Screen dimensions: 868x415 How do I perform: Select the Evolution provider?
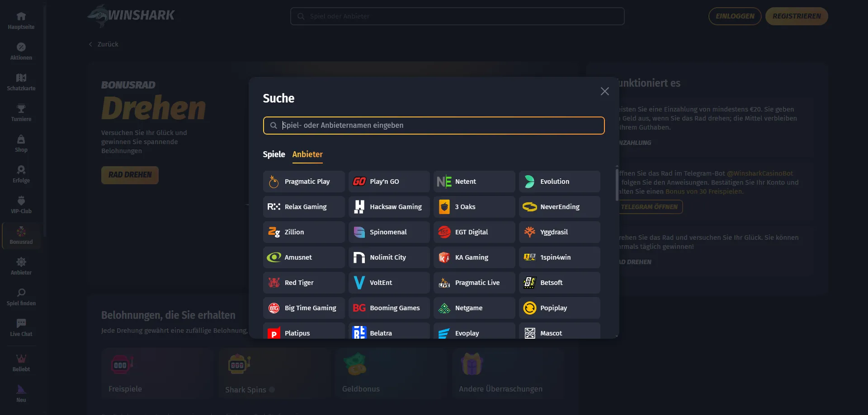560,182
